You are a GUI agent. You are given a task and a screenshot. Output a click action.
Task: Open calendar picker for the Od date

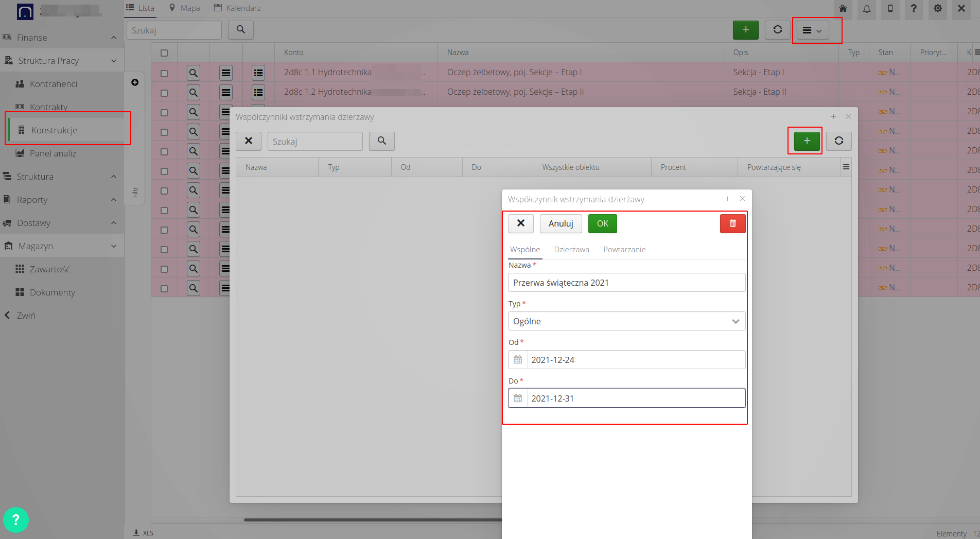coord(518,360)
